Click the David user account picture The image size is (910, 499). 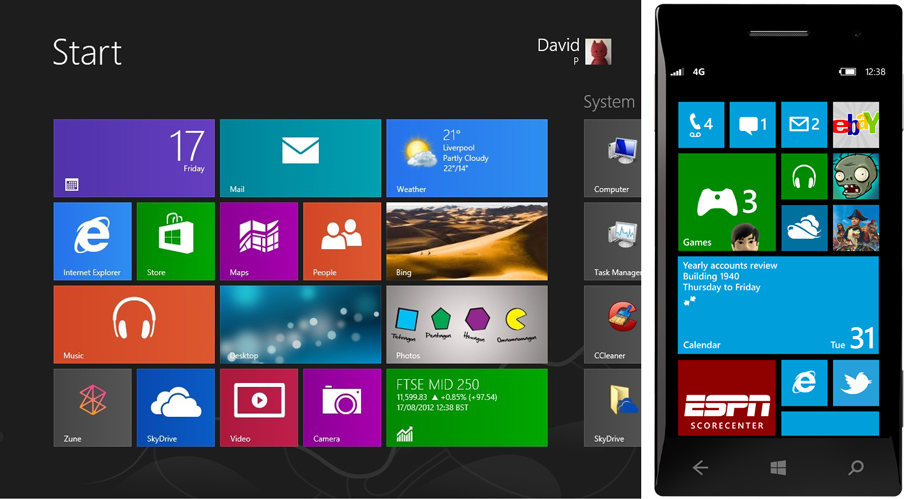tap(598, 52)
